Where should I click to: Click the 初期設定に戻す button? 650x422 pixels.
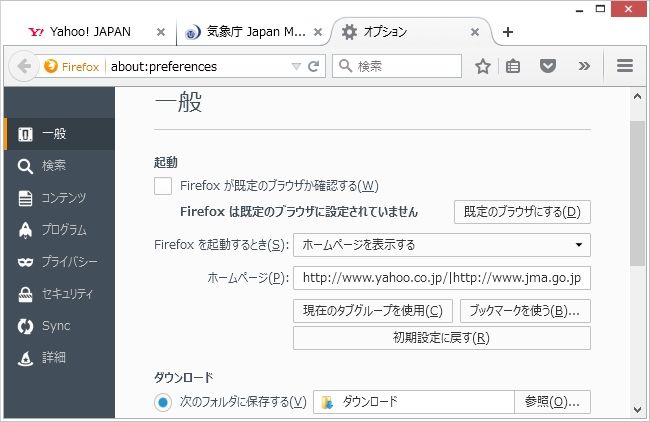pos(442,338)
